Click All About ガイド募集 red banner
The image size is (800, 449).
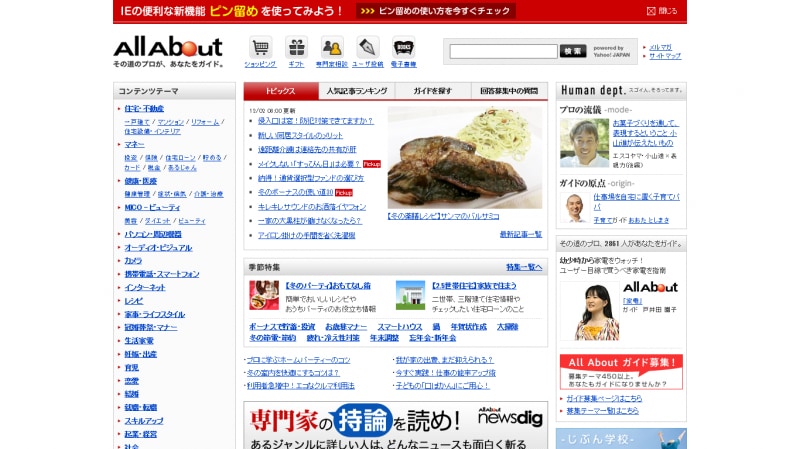click(621, 372)
